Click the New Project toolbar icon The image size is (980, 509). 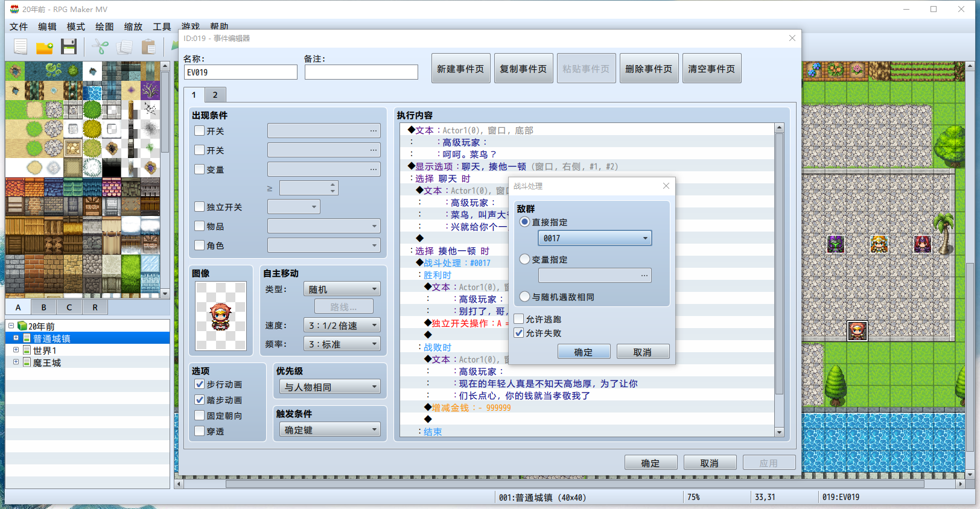[21, 47]
